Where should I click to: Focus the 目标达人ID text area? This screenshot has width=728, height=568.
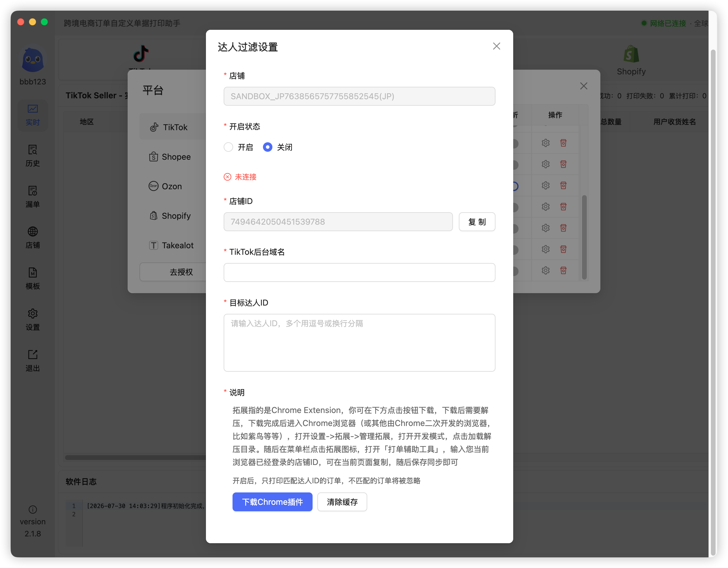pos(359,342)
